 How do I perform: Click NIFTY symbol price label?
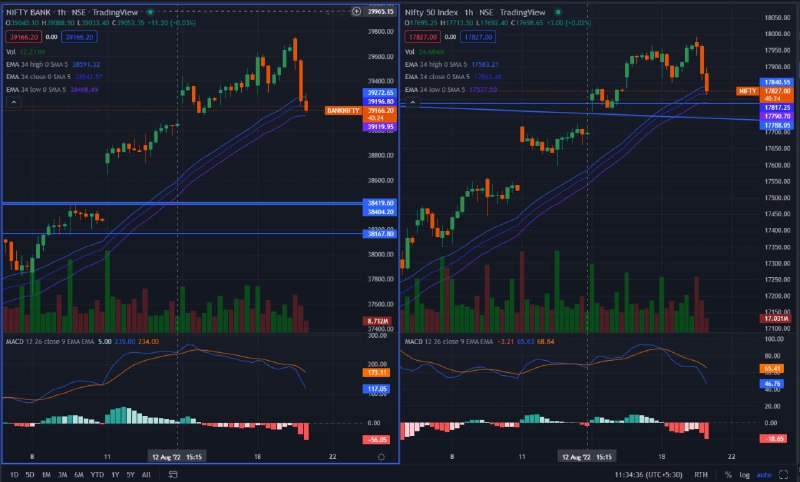747,91
